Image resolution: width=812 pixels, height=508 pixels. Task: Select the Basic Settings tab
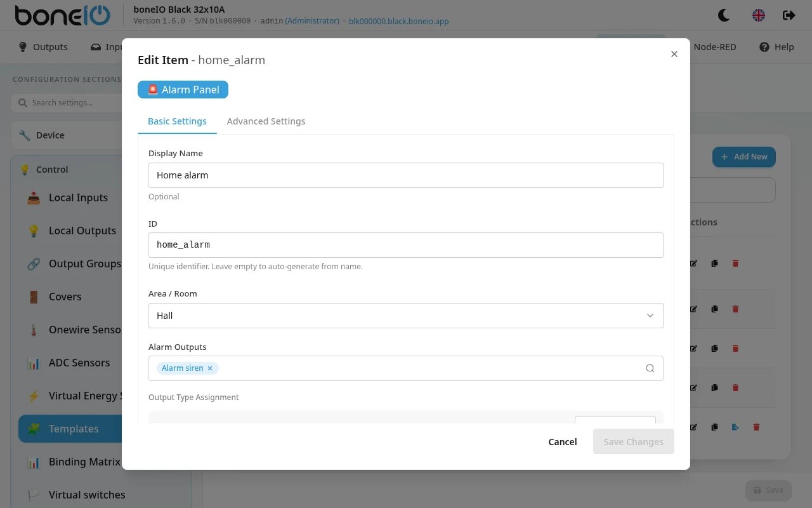tap(177, 121)
